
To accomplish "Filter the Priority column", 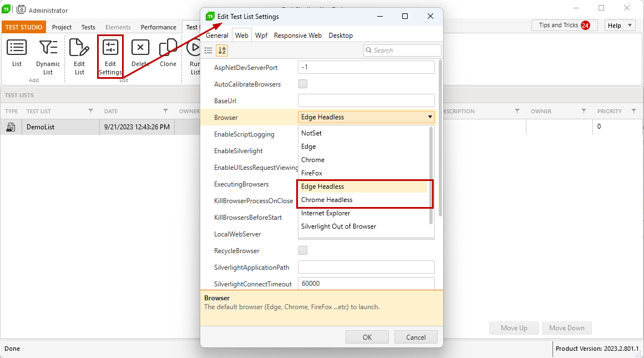I will point(633,111).
